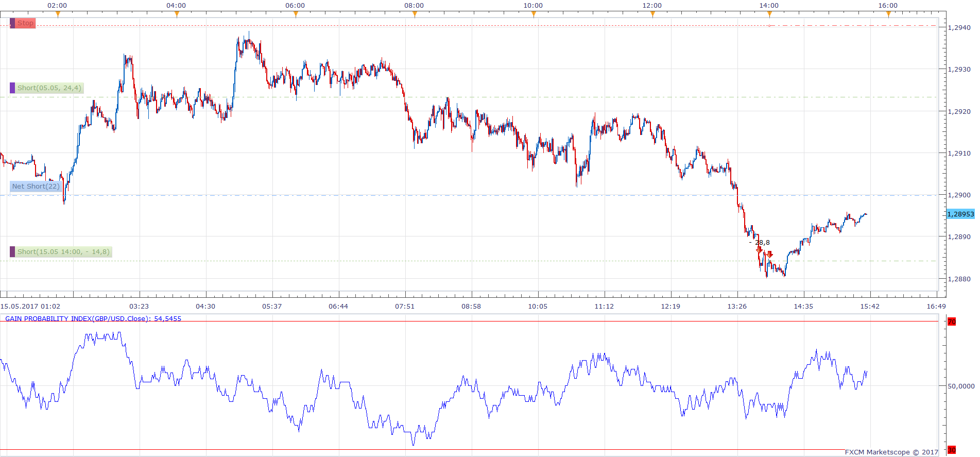Click the 1,2880 price axis label

tap(959, 279)
